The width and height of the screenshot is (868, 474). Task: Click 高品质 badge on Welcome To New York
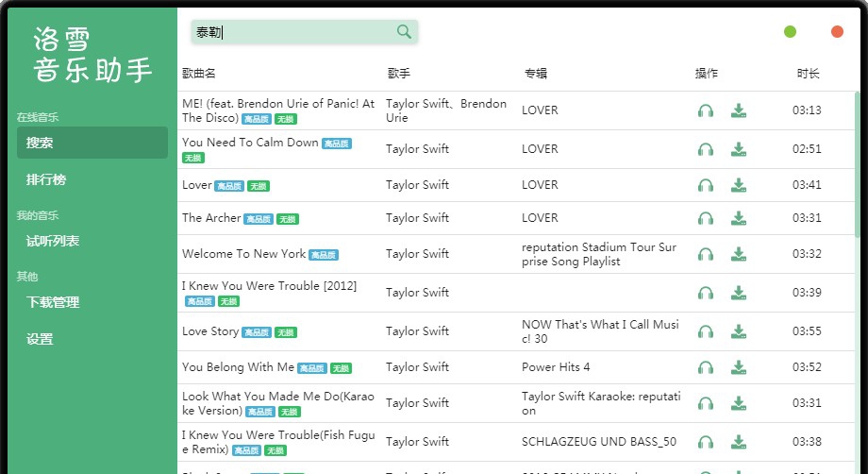pyautogui.click(x=324, y=255)
